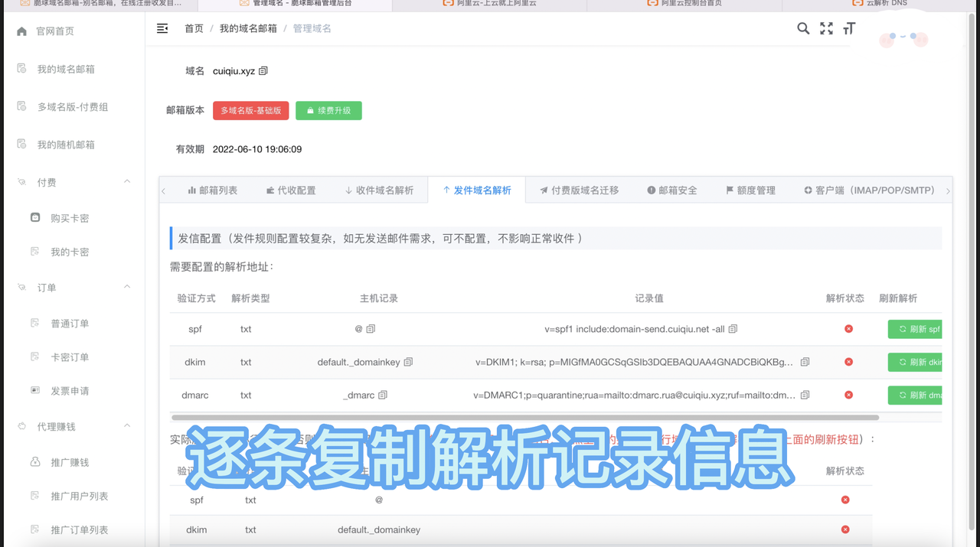980x547 pixels.
Task: Go to 我的域名邮箱 in the breadcrumb
Action: click(x=248, y=28)
